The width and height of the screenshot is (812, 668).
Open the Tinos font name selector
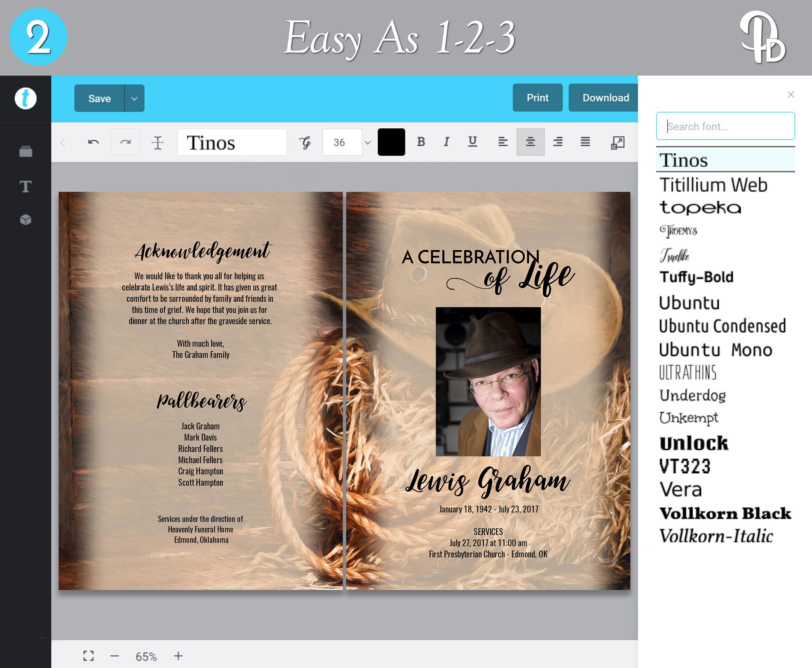[232, 142]
